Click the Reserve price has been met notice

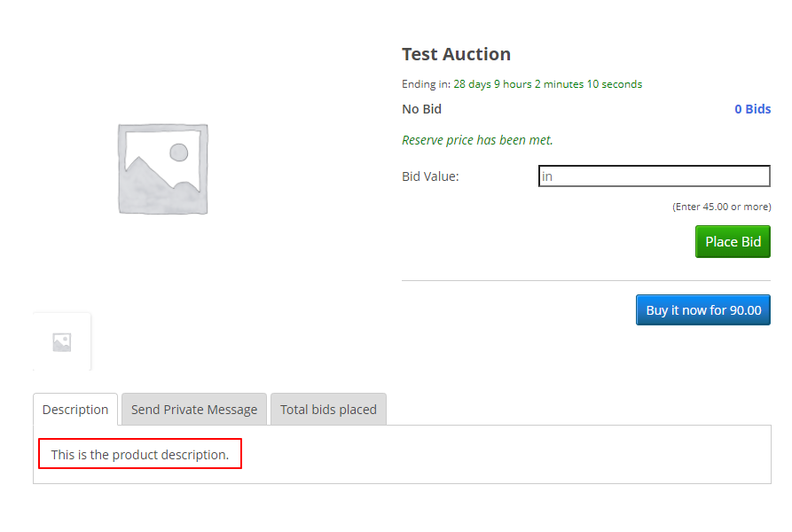[x=477, y=140]
